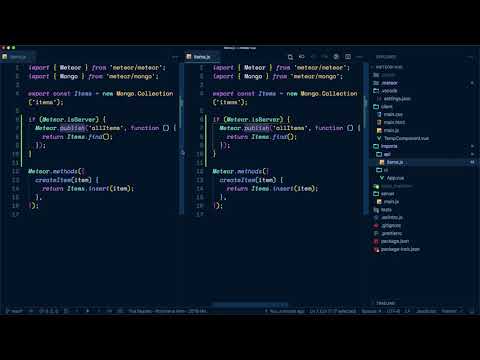
Task: Collapse the METEOR-VUE project root in Explorer
Action: click(389, 67)
